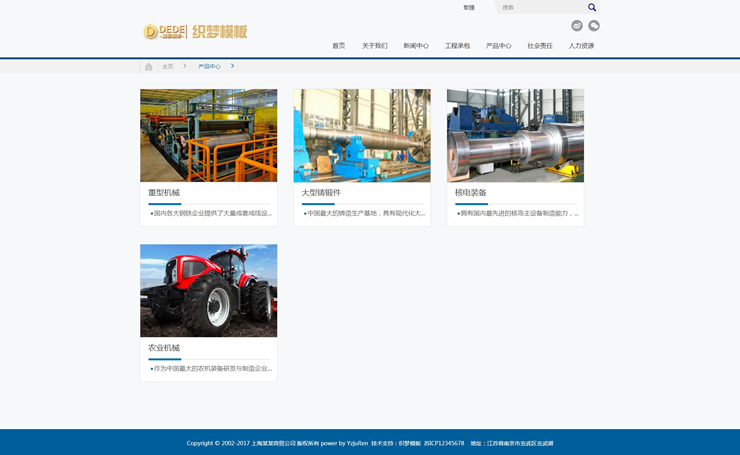This screenshot has height=455, width=740.
Task: Open the Weibo social icon
Action: click(x=577, y=26)
